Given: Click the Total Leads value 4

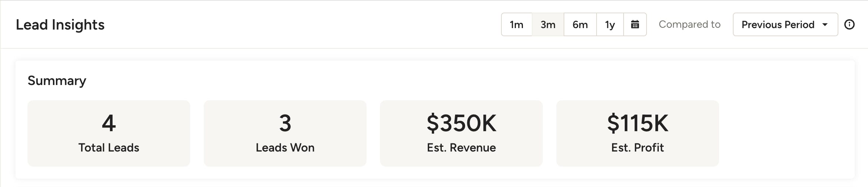Looking at the screenshot, I should pos(108,123).
